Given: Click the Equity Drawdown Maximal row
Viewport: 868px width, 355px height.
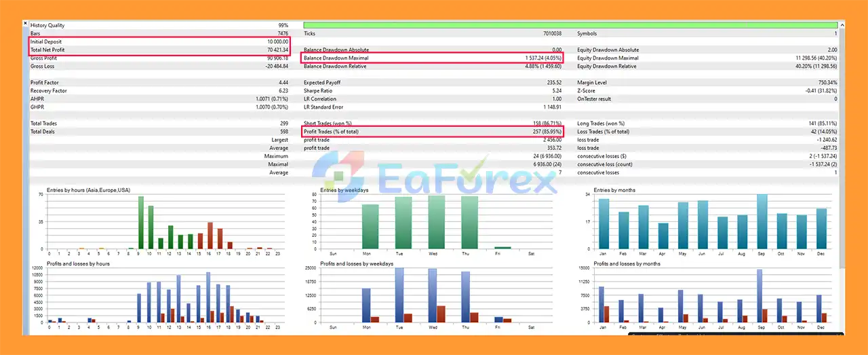Looking at the screenshot, I should (707, 58).
